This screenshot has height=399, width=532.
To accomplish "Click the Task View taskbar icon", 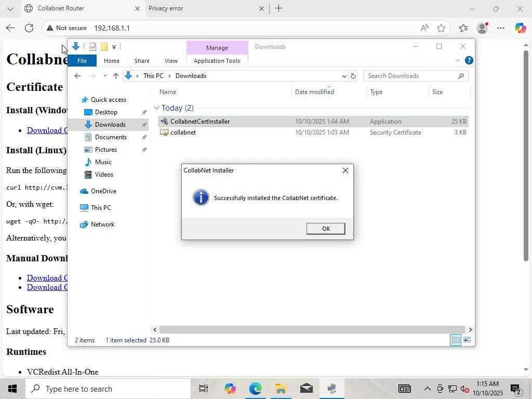I will tap(204, 389).
